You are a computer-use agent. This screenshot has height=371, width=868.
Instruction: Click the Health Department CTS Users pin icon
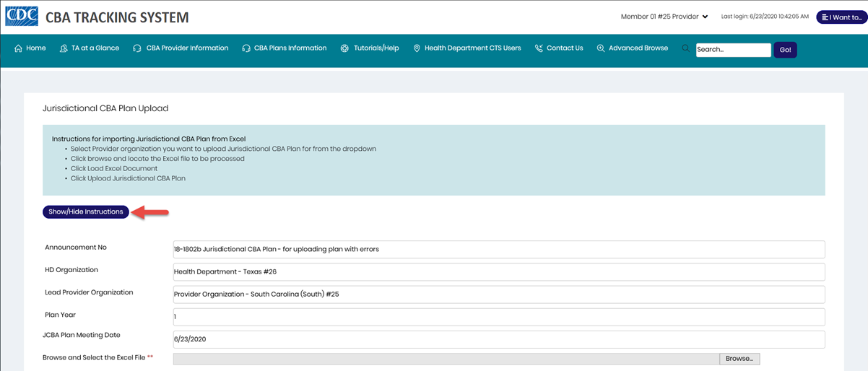(417, 48)
